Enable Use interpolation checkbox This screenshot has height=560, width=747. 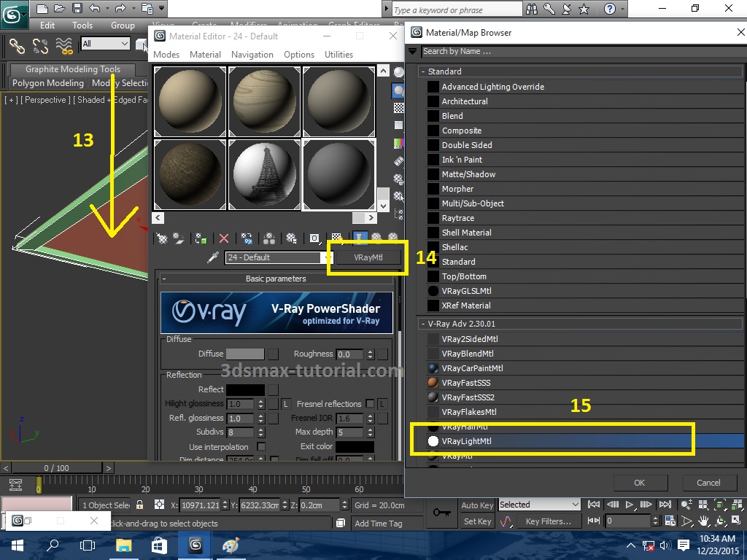(261, 447)
